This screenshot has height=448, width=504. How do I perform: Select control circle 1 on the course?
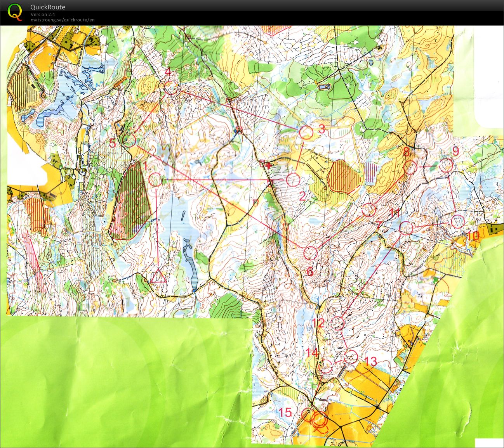155,180
